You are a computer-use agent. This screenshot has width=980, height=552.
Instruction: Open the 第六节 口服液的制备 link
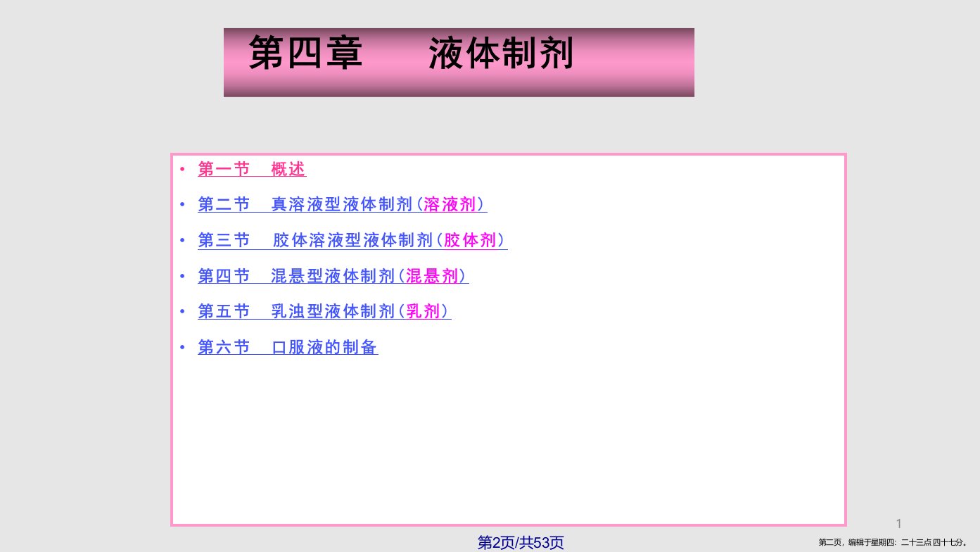click(288, 347)
